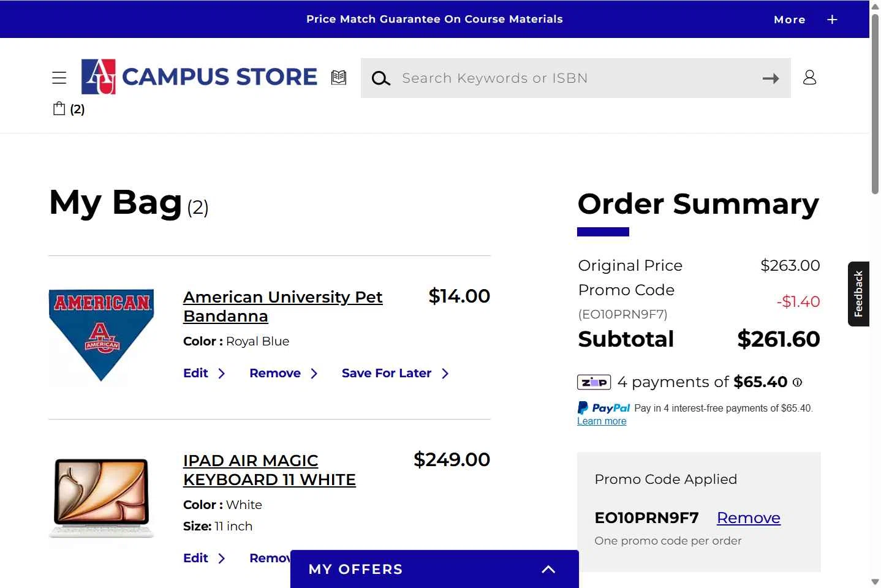This screenshot has height=588, width=881.
Task: Edit the Pet Bandanna item
Action: tap(204, 373)
